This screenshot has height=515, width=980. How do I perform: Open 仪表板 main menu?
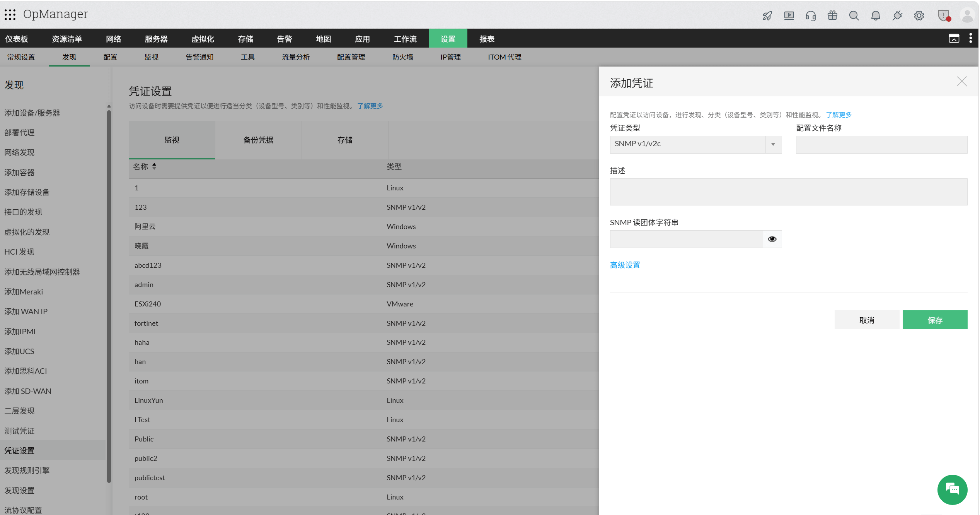16,39
